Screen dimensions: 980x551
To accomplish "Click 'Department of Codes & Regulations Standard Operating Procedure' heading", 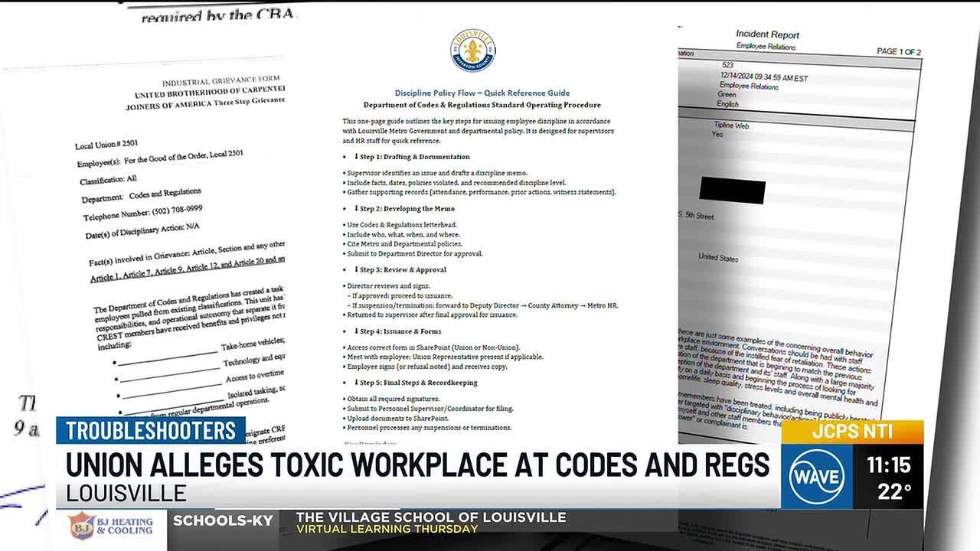I will (x=482, y=105).
